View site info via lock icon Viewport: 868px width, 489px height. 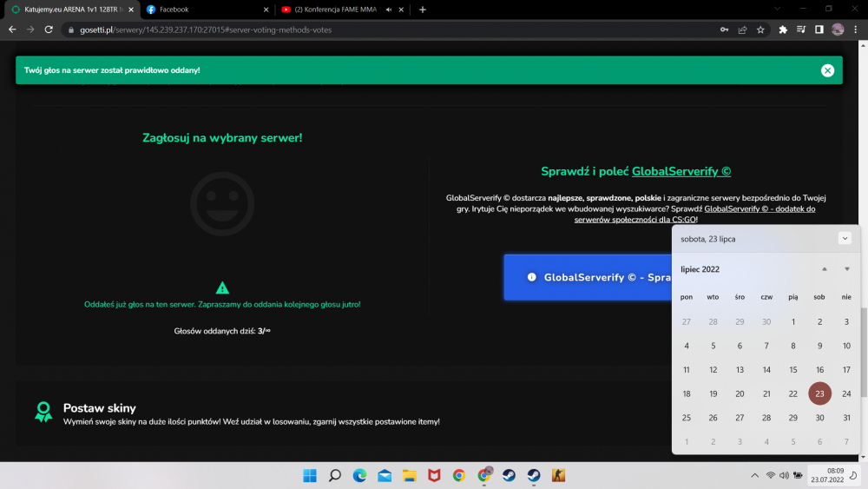click(71, 30)
